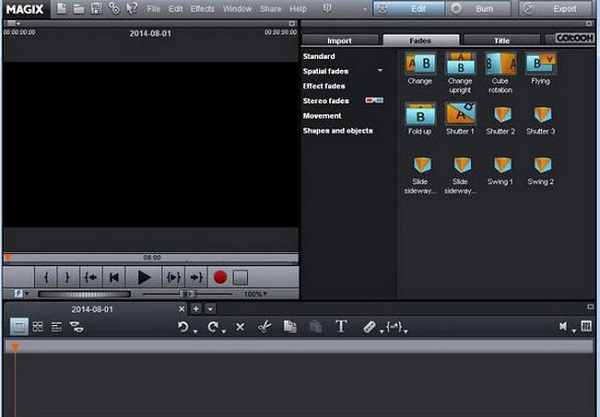
Task: Click the undo arrow icon
Action: [183, 326]
